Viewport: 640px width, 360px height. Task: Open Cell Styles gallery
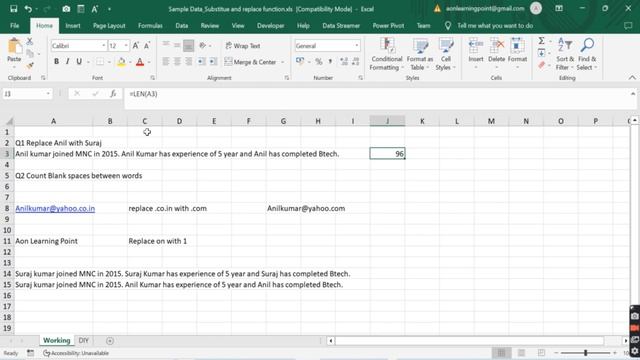point(445,54)
